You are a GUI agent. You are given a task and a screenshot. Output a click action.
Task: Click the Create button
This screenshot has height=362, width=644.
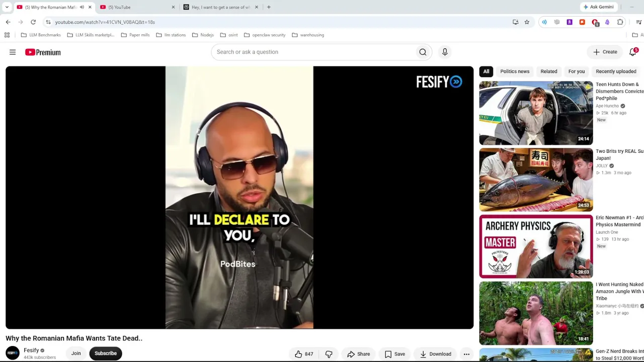[605, 52]
